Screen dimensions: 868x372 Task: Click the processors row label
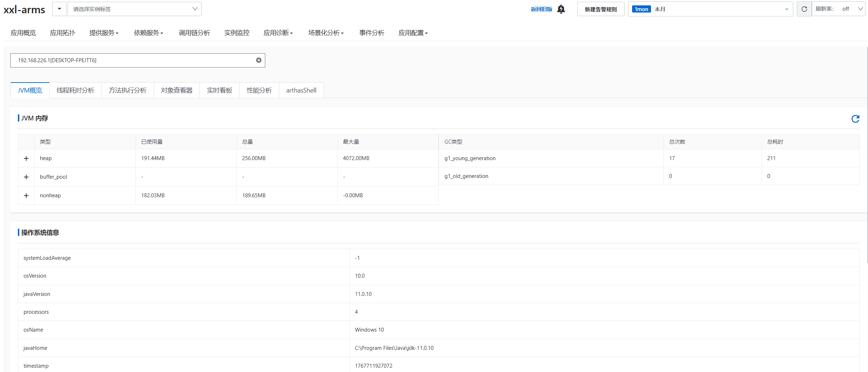36,312
